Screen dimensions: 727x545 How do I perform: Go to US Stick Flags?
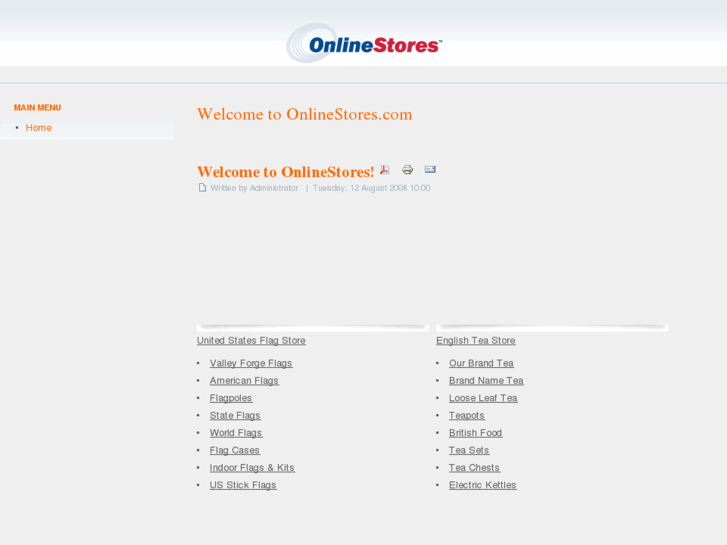(x=243, y=485)
